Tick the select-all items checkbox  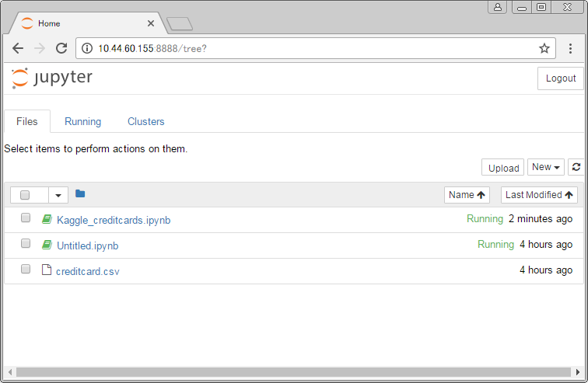point(25,195)
